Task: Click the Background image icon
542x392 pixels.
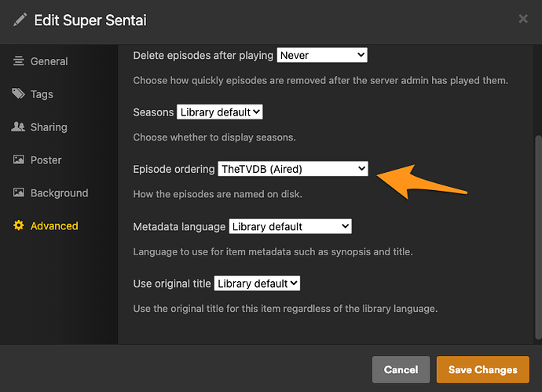Action: tap(19, 192)
